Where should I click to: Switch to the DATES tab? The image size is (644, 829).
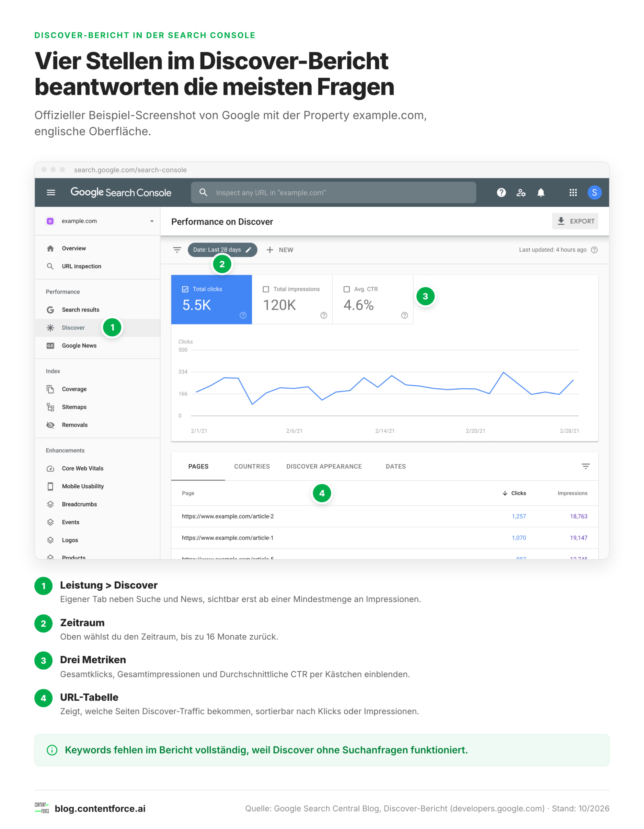click(396, 466)
